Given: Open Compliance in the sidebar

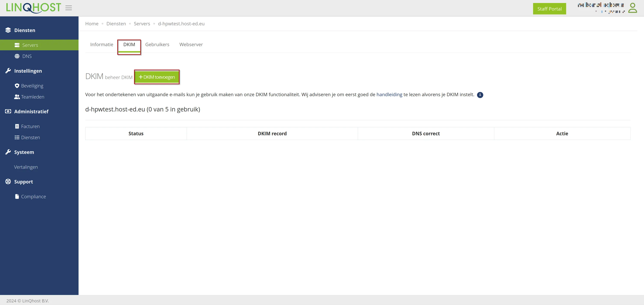Looking at the screenshot, I should 33,196.
